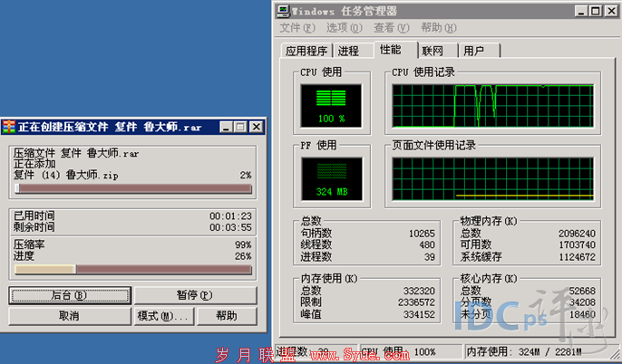Viewport: 622px width, 364px height.
Task: Click the 压缩率 99% value
Action: 243,244
